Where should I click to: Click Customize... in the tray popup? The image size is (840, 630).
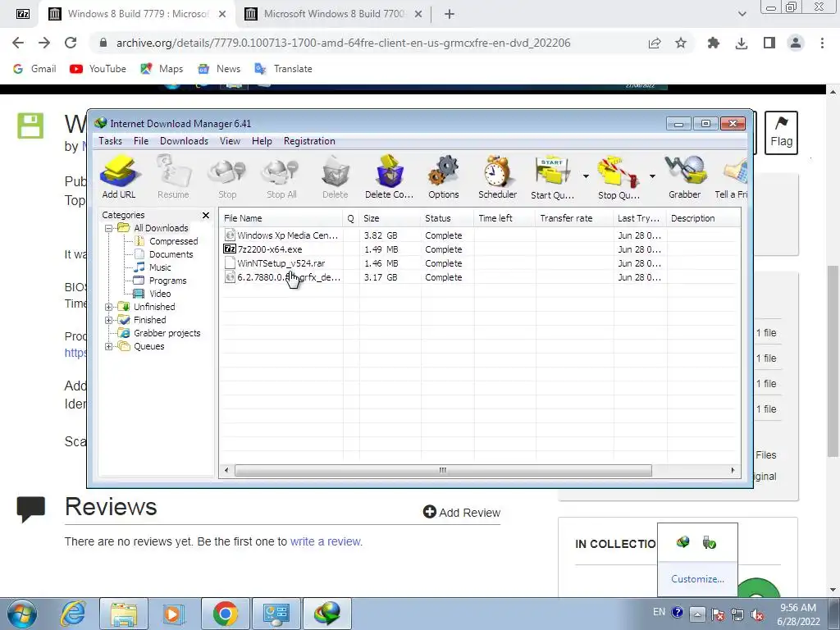pyautogui.click(x=697, y=579)
